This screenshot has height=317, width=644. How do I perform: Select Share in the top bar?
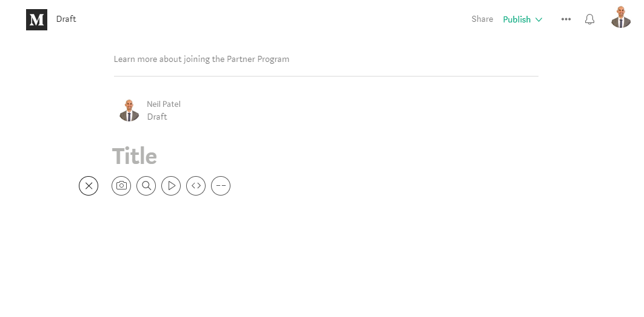pyautogui.click(x=482, y=19)
